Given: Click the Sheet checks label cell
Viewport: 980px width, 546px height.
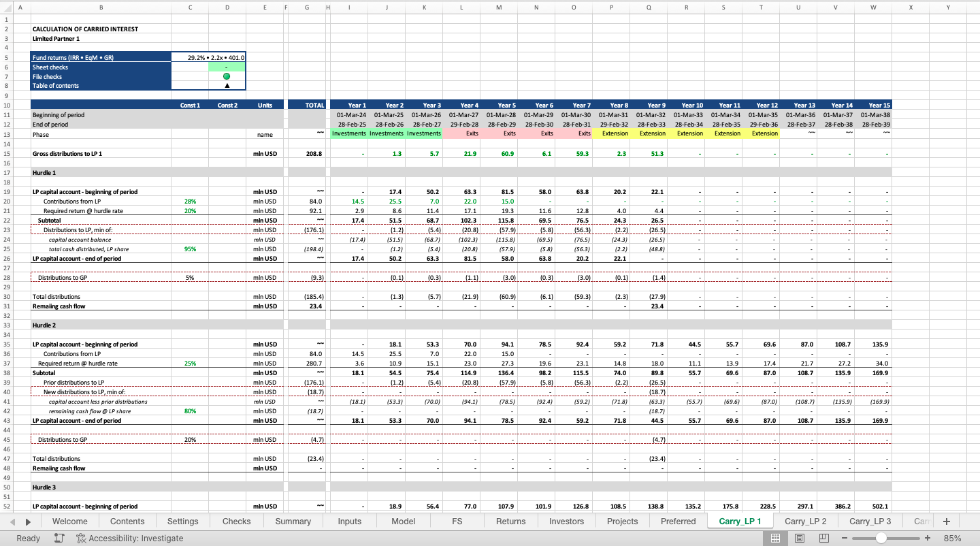Looking at the screenshot, I should [x=101, y=67].
